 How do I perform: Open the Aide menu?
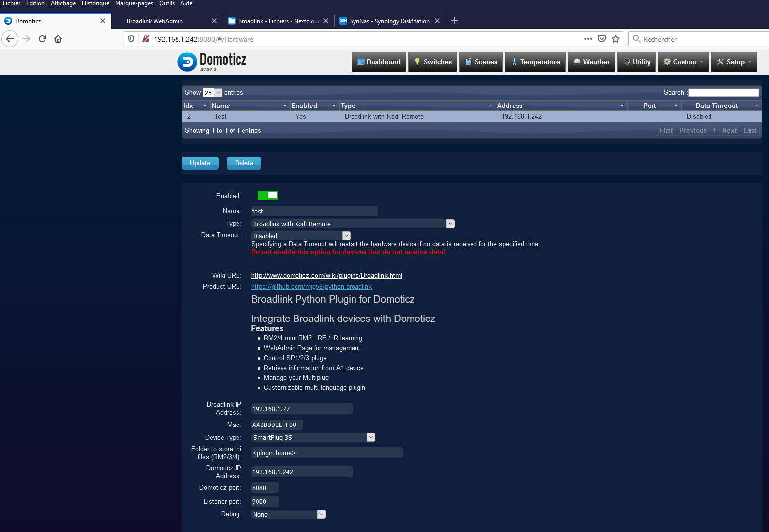pyautogui.click(x=186, y=3)
